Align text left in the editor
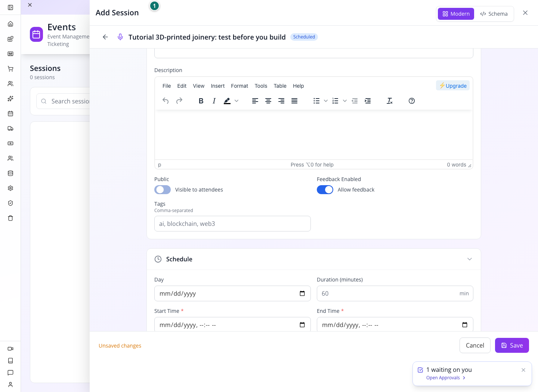 coord(255,101)
